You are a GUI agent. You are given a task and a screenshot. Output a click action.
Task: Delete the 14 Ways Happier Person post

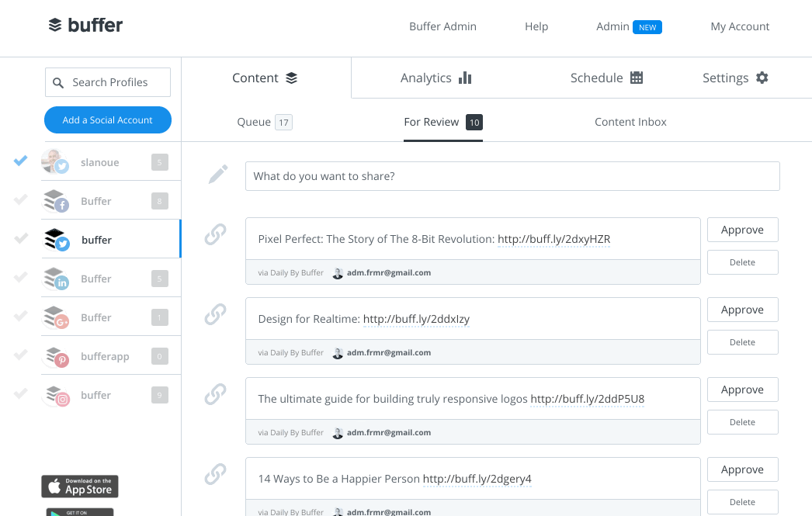tap(743, 502)
